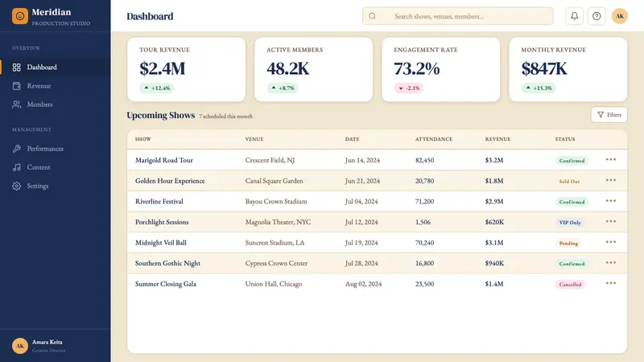Viewport: 644px width, 362px height.
Task: Click the +12.4% trend badge
Action: point(157,88)
